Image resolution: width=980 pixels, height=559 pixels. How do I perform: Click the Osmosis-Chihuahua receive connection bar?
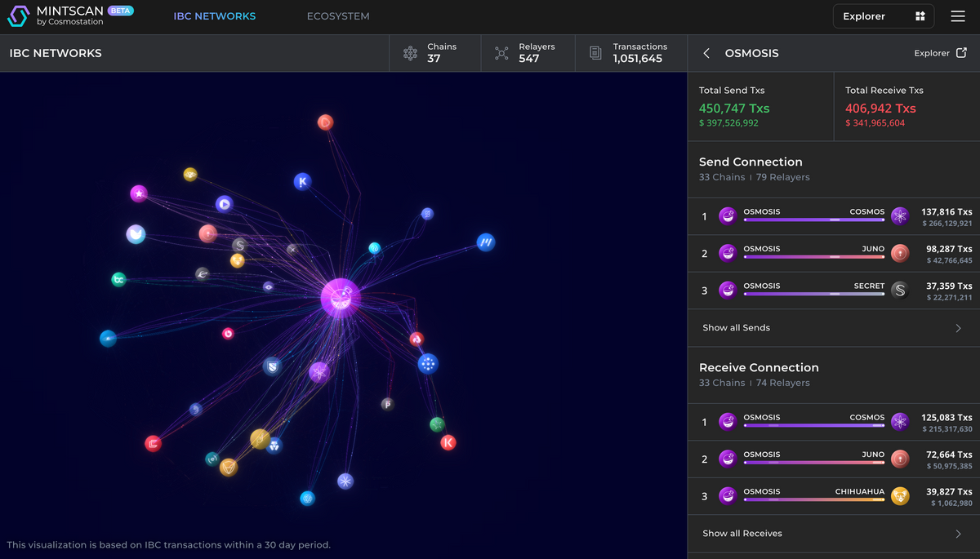[813, 499]
